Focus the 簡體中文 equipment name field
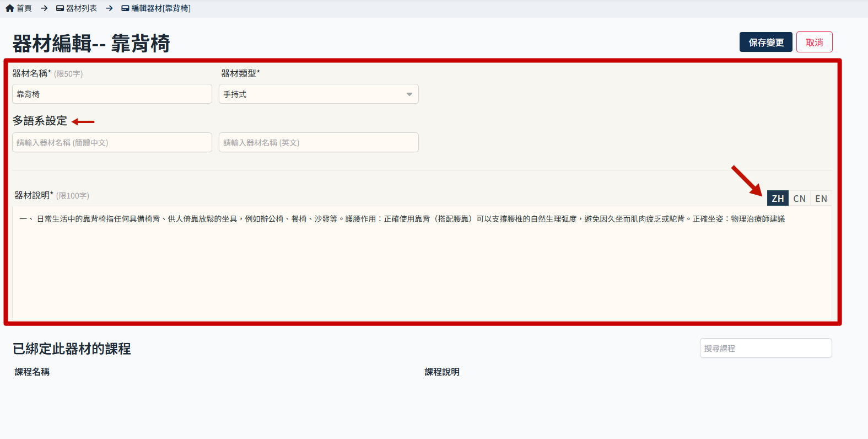 pos(112,142)
